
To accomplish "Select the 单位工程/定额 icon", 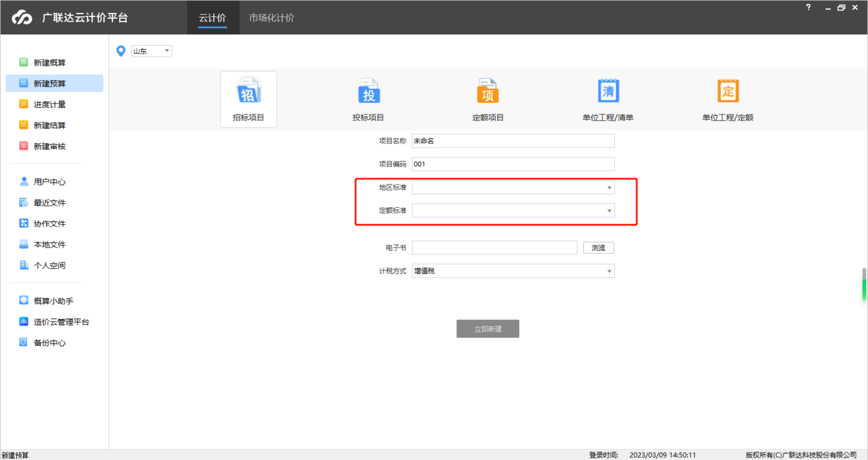I will click(728, 90).
